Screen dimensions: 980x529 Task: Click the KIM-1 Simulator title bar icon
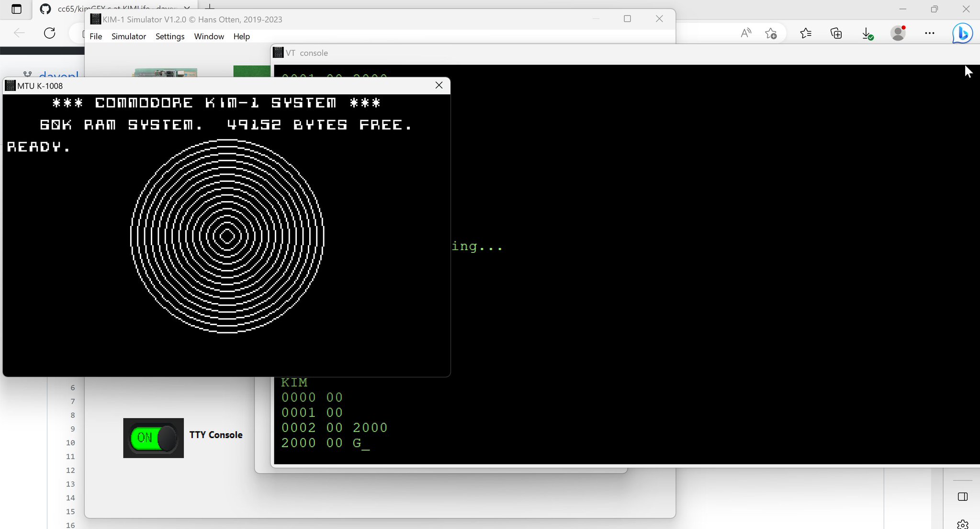pos(95,19)
